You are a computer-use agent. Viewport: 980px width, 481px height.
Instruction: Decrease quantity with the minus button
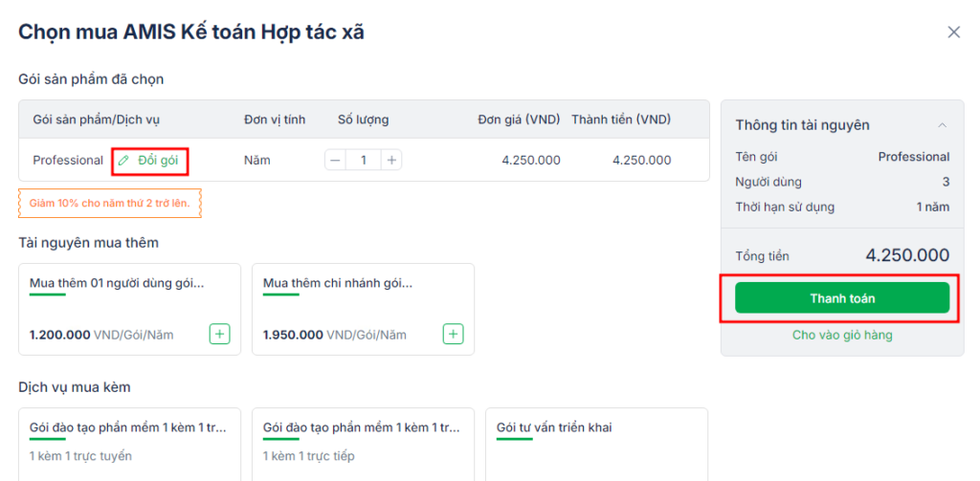335,161
